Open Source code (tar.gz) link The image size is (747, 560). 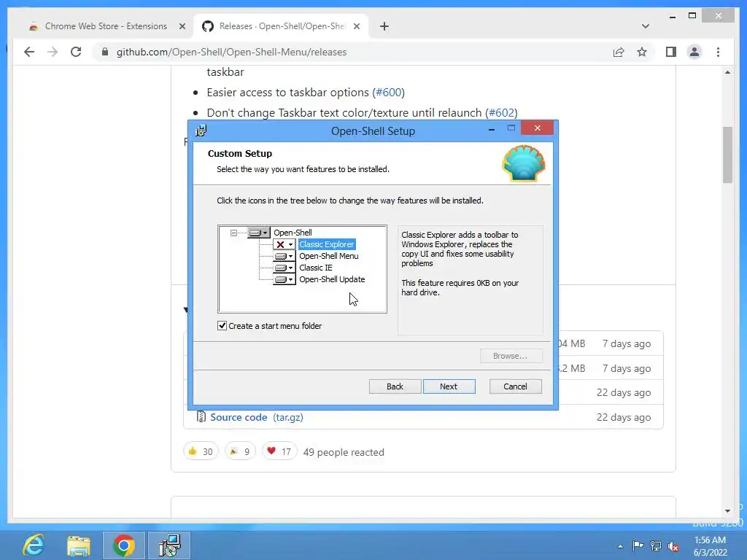coord(257,417)
